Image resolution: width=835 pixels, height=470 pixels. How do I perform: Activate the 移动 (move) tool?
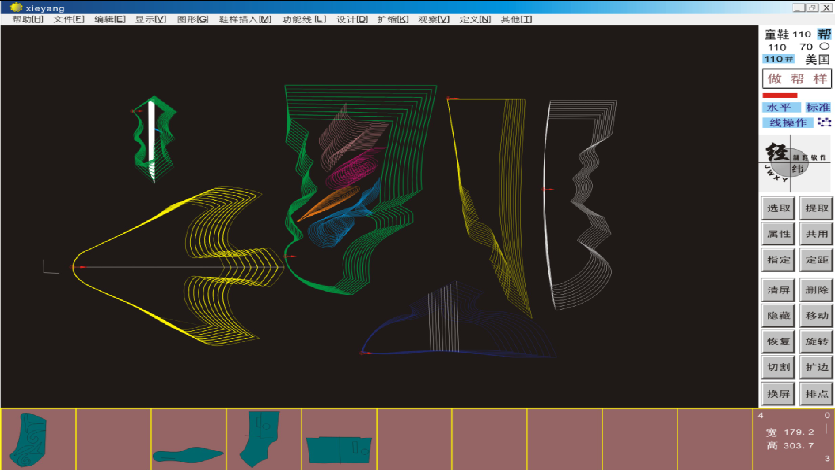point(816,314)
